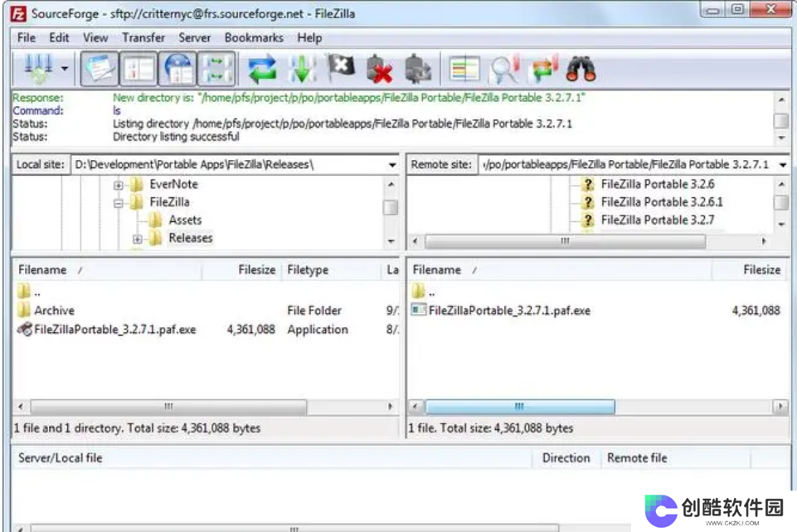Viewport: 797px width, 532px height.
Task: Toggle local directory tree display
Action: [x=139, y=68]
